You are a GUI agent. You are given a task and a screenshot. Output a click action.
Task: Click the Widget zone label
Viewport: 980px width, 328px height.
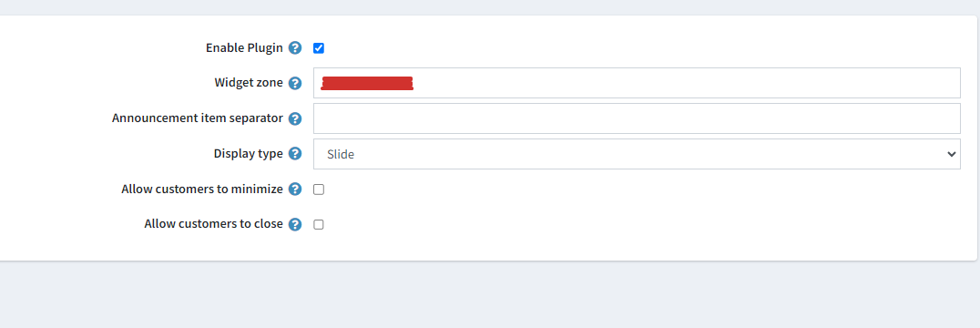[249, 83]
